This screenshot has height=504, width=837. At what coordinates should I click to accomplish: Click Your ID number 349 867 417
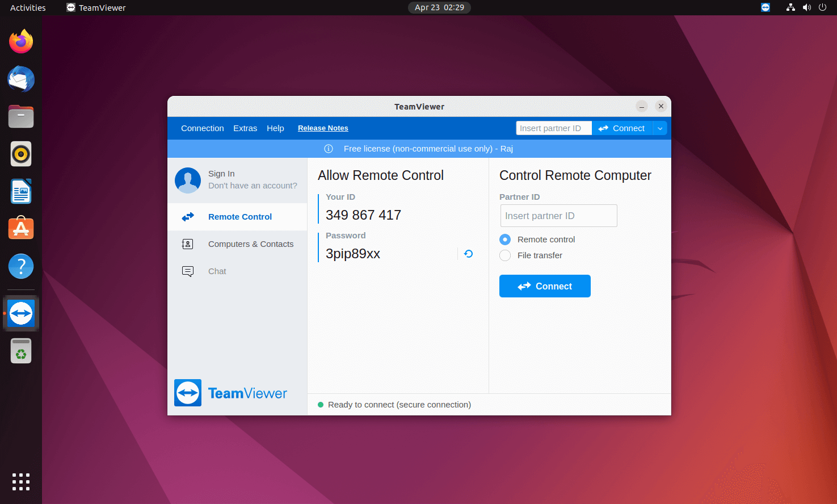tap(363, 215)
